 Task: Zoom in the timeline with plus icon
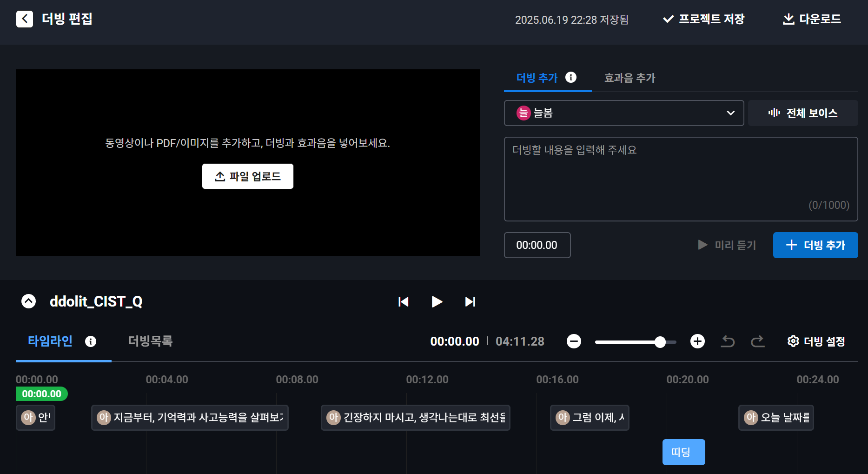coord(697,341)
